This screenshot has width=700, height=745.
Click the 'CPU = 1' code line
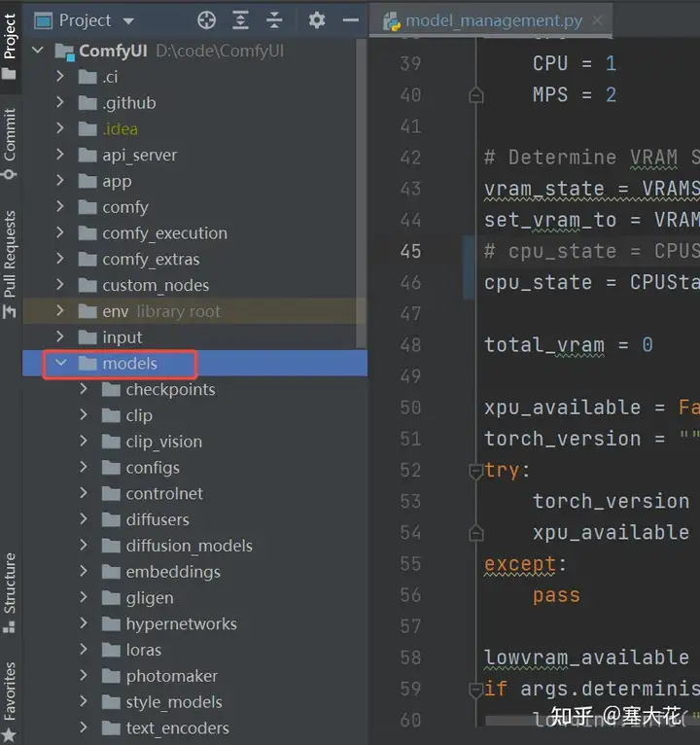click(575, 63)
